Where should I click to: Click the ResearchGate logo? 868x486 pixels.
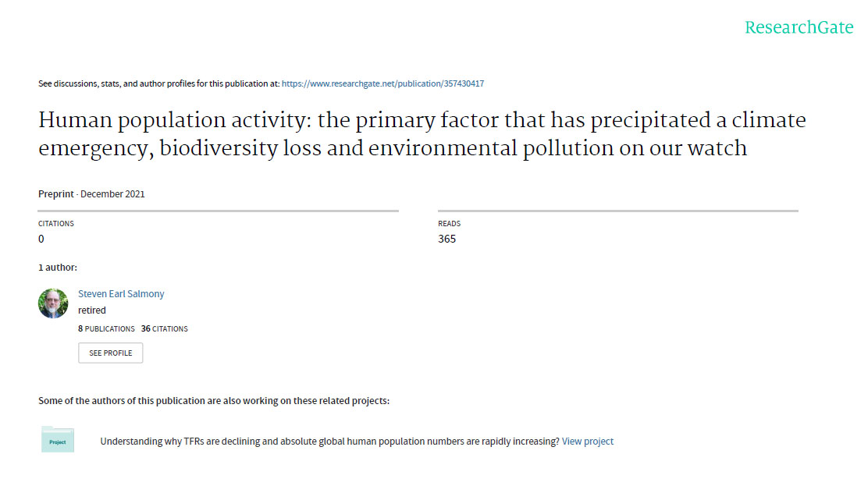[x=799, y=27]
